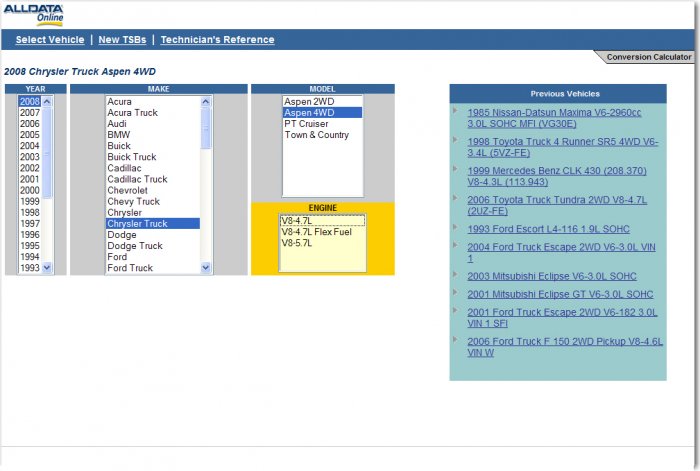Select Town & Country model
This screenshot has width=700, height=471.
[x=322, y=135]
